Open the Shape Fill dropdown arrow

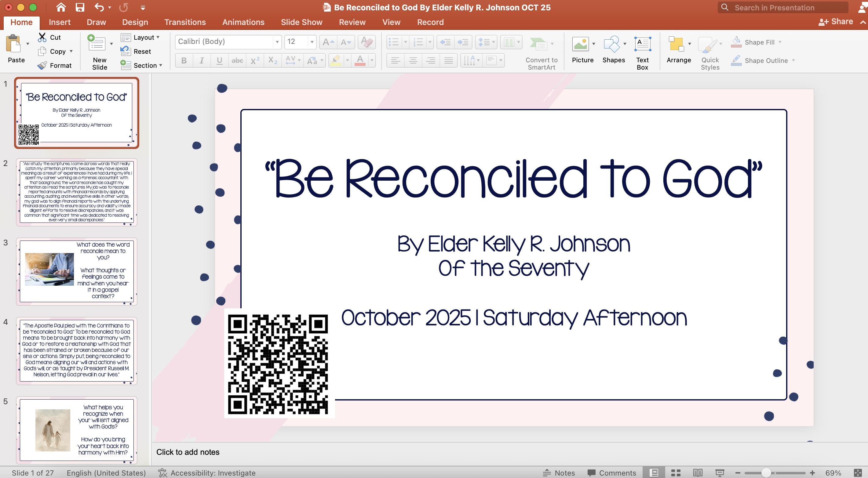pyautogui.click(x=780, y=42)
